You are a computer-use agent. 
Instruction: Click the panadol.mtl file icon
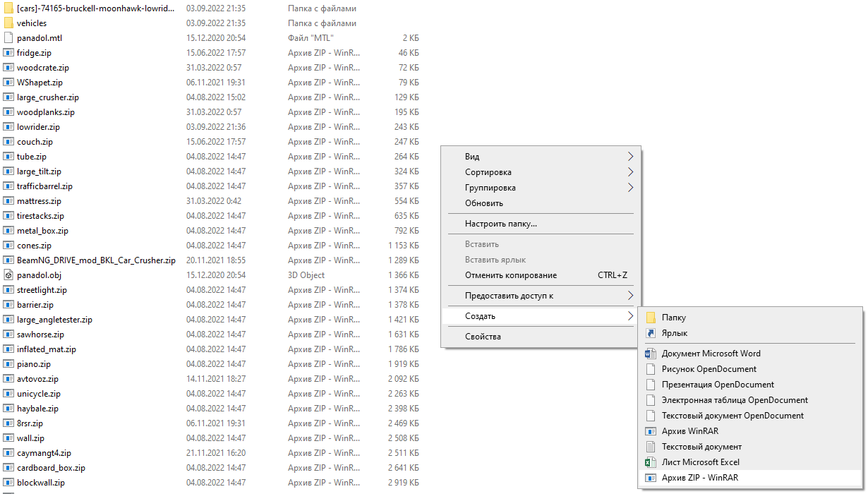(8, 38)
